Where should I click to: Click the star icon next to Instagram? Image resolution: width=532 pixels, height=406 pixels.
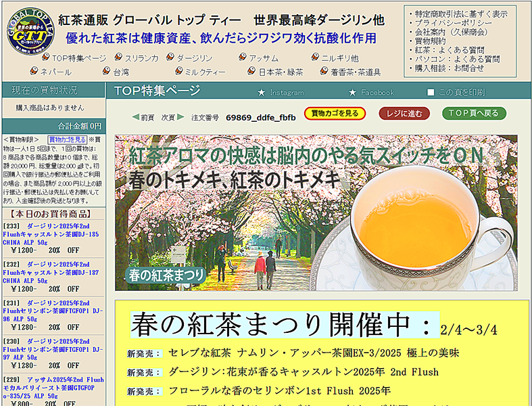tap(261, 93)
